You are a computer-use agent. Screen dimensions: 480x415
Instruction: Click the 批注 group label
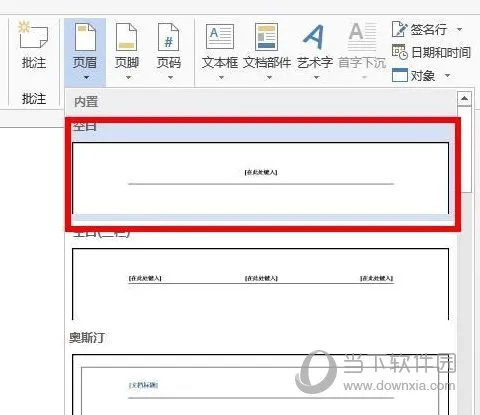tap(34, 99)
